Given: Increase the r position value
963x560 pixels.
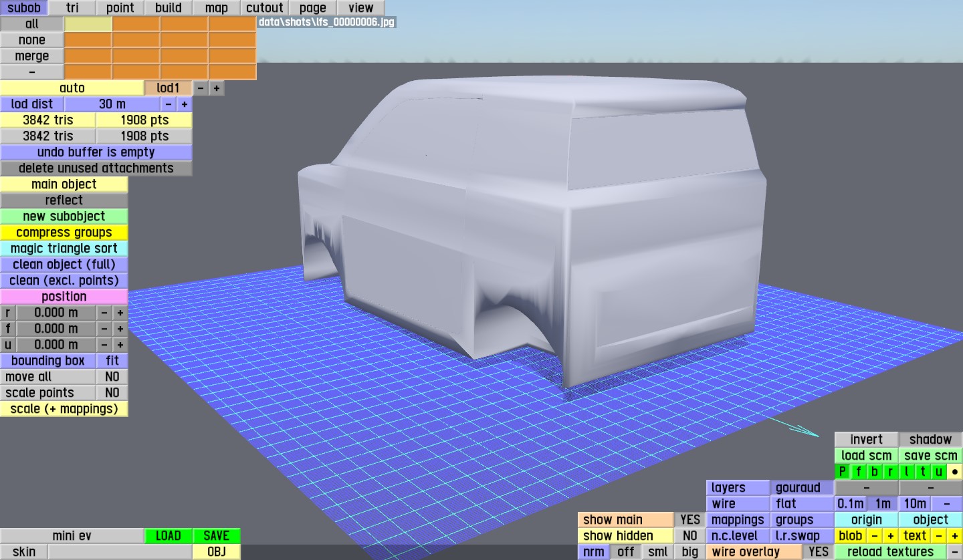Looking at the screenshot, I should tap(120, 313).
